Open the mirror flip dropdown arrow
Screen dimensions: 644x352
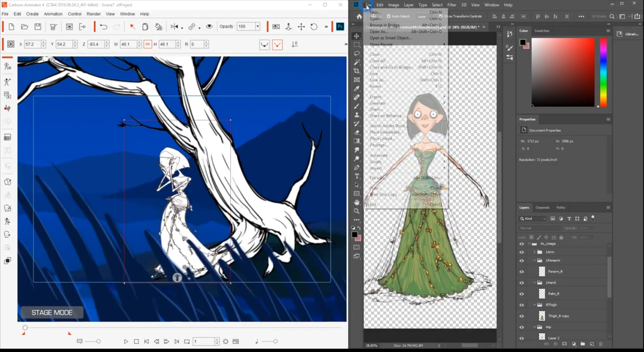point(182,28)
